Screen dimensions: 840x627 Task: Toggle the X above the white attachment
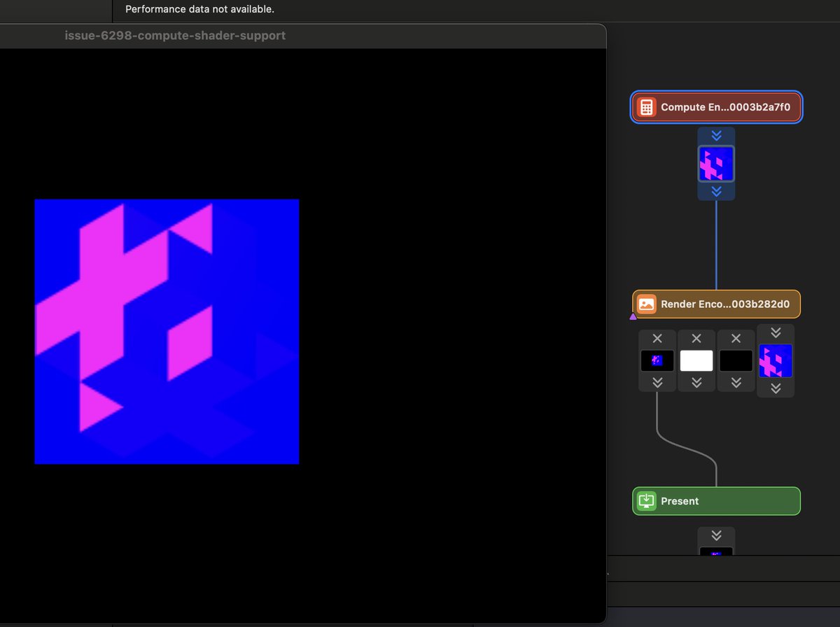coord(696,338)
